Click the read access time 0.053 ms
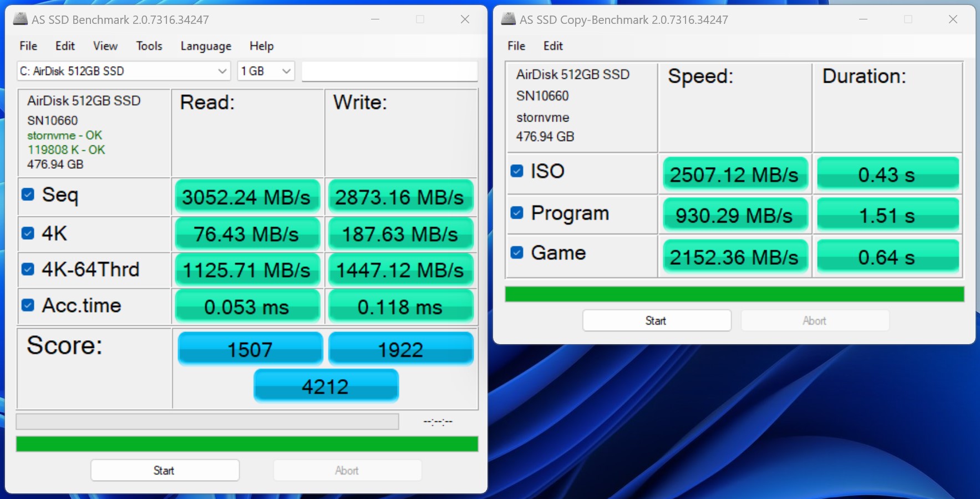 click(x=247, y=306)
